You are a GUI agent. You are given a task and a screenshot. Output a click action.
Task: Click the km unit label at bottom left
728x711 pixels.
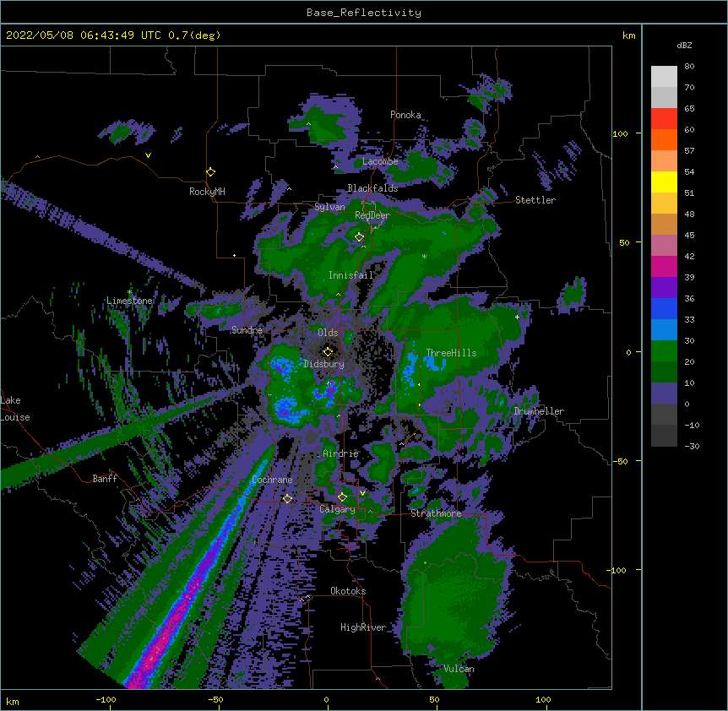(13, 701)
